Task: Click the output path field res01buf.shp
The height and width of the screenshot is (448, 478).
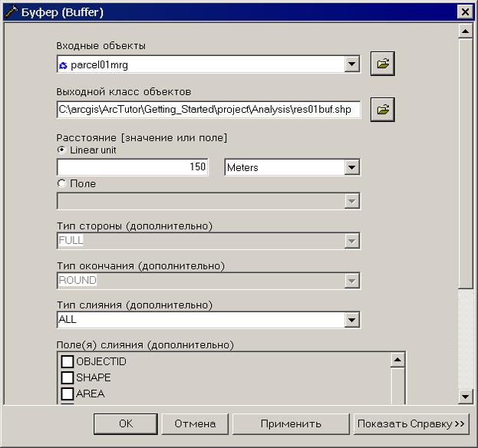Action: pyautogui.click(x=209, y=110)
